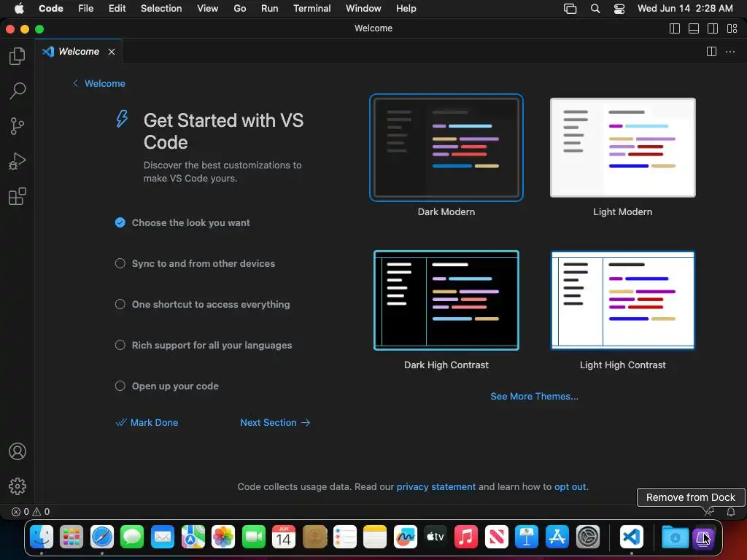Choose the Dark Modern theme thumbnail

tap(446, 147)
